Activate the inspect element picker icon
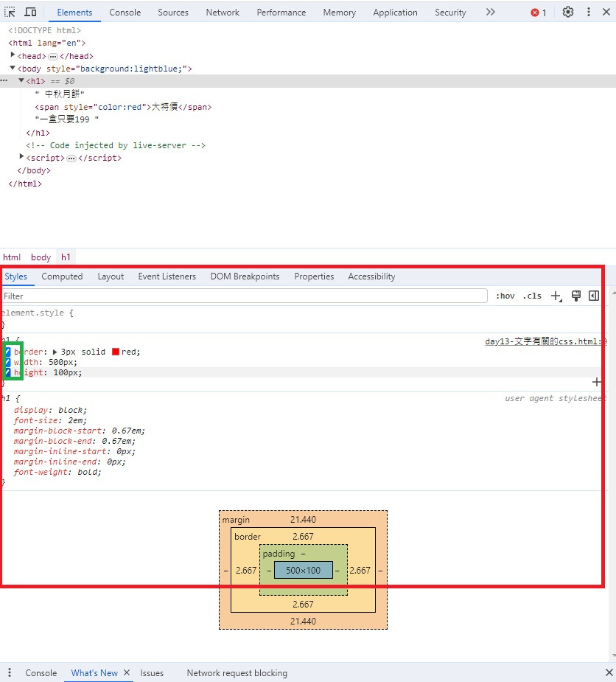This screenshot has height=682, width=616. (10, 12)
